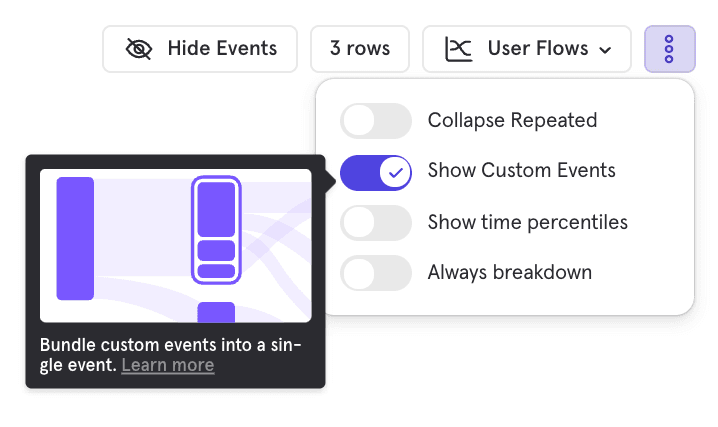Enable the Show time percentiles switch

pos(376,222)
